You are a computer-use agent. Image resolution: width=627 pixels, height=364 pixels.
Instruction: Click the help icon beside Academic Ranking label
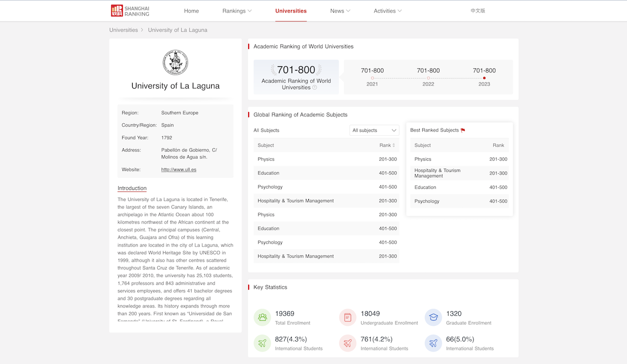coord(315,88)
